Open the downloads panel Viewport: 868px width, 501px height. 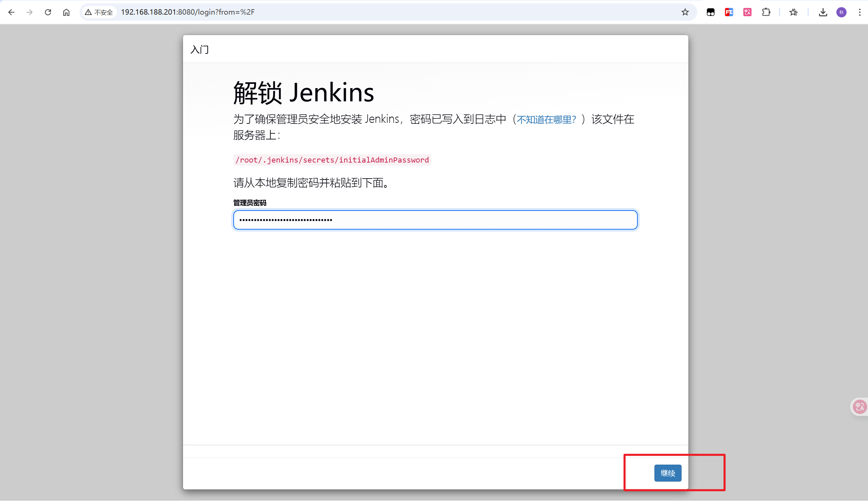(x=823, y=12)
